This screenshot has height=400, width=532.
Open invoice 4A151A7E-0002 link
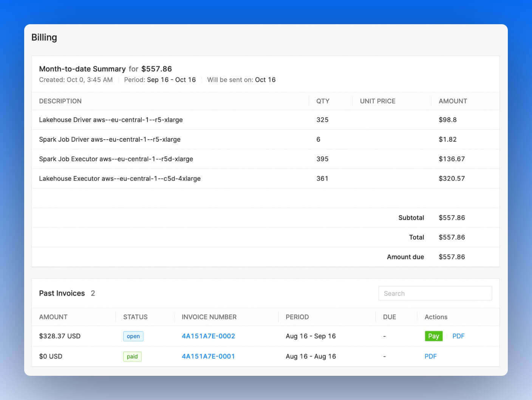pos(208,336)
